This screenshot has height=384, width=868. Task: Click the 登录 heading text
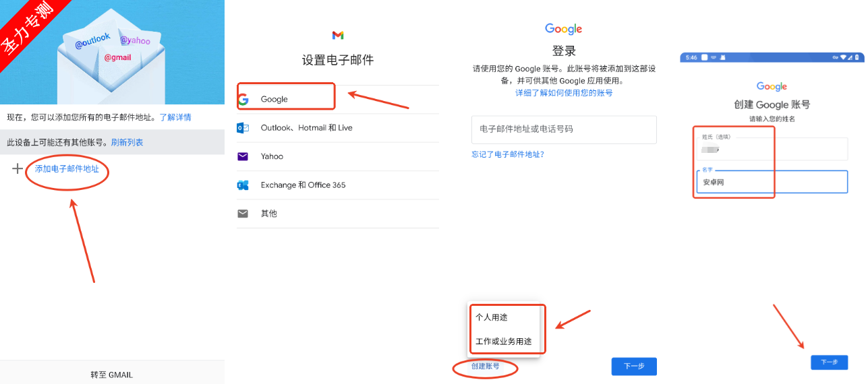564,51
